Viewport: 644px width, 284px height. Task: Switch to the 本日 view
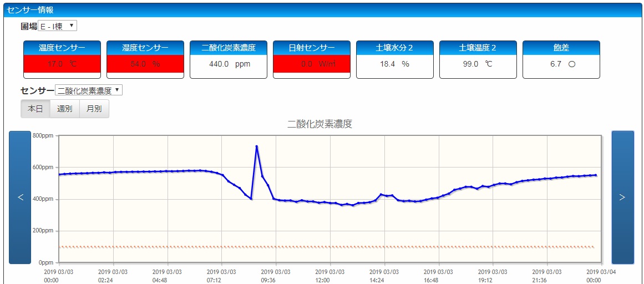tap(35, 109)
